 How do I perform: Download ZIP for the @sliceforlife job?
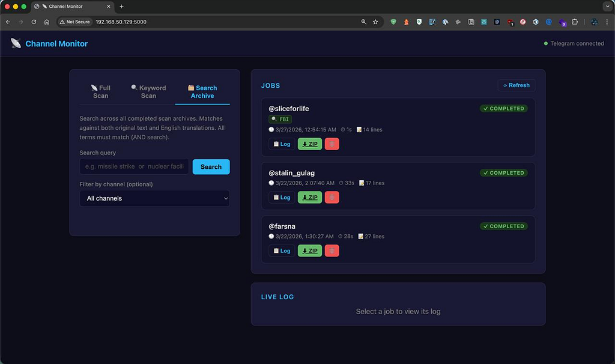click(310, 144)
